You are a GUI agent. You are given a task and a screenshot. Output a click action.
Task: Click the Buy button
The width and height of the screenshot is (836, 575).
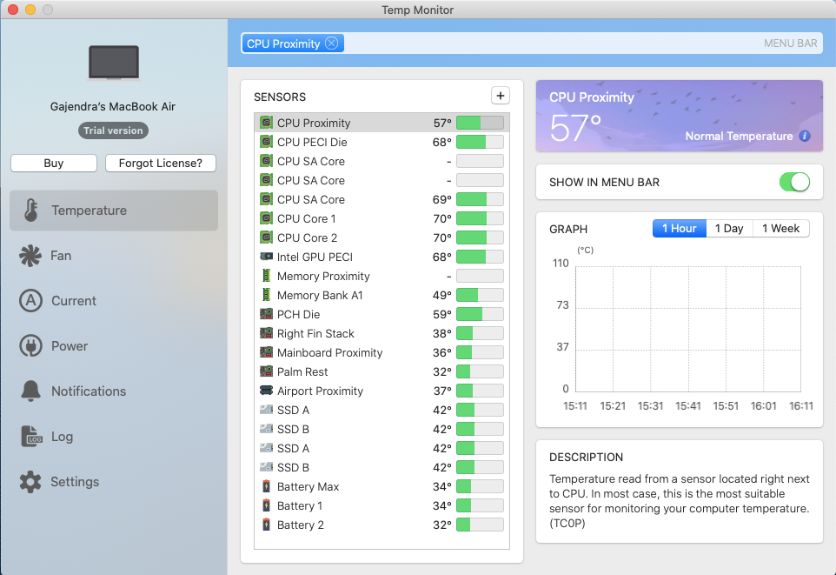(53, 163)
